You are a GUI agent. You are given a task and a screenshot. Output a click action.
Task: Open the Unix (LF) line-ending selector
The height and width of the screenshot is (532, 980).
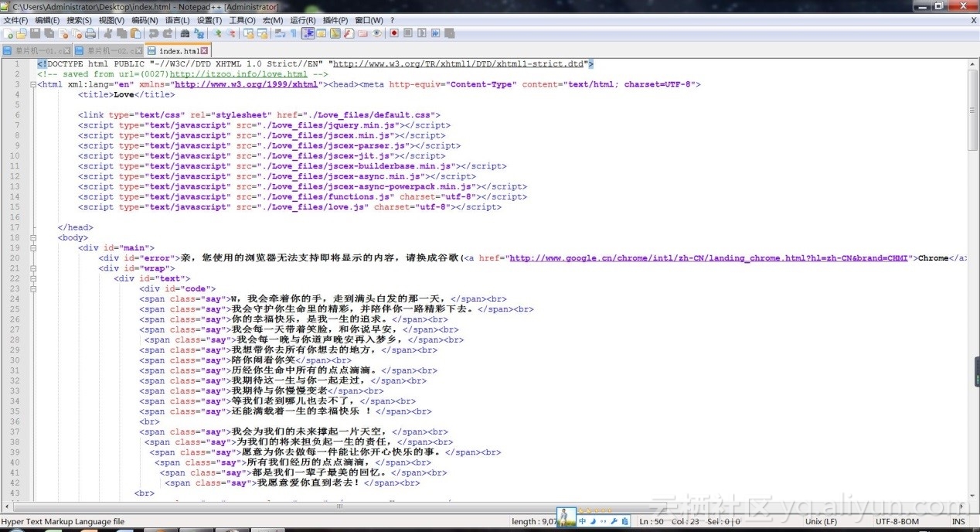[x=822, y=522]
